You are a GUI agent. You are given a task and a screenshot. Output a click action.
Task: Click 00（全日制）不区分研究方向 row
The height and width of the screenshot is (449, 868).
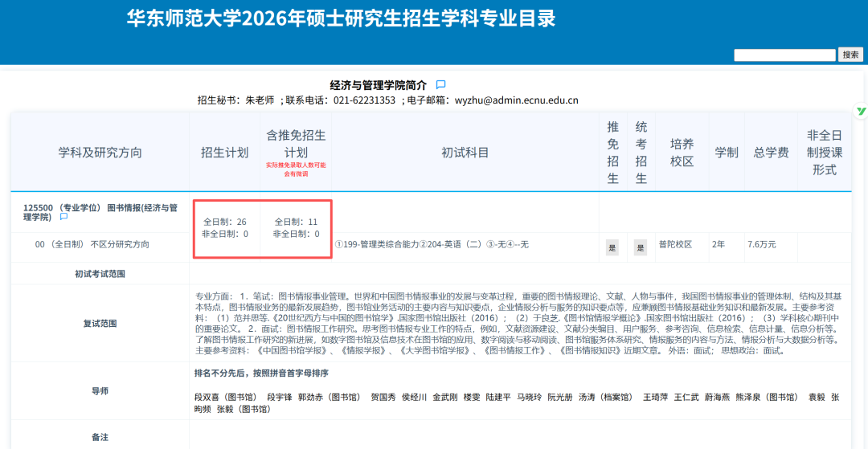(x=92, y=244)
